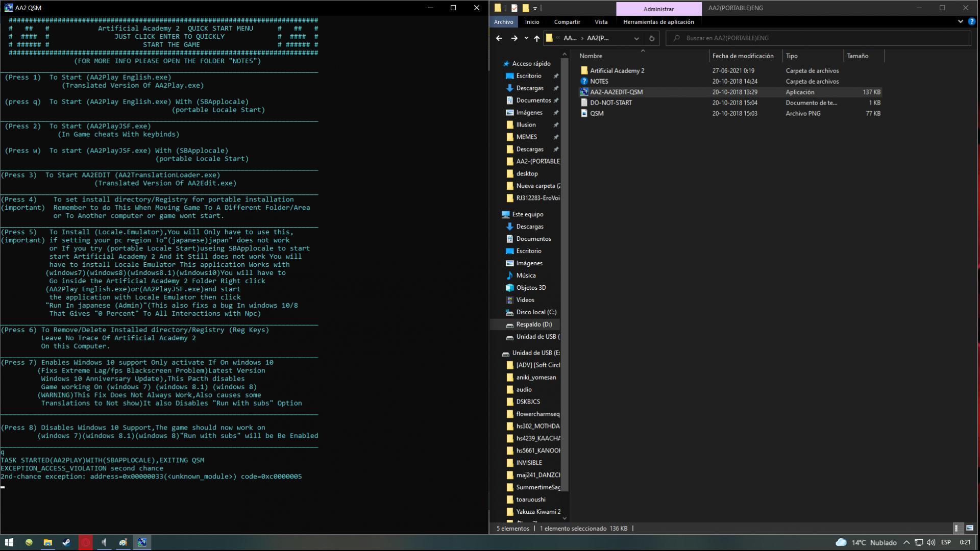Open File Explorer taskbar icon
The width and height of the screenshot is (980, 551).
tap(47, 542)
